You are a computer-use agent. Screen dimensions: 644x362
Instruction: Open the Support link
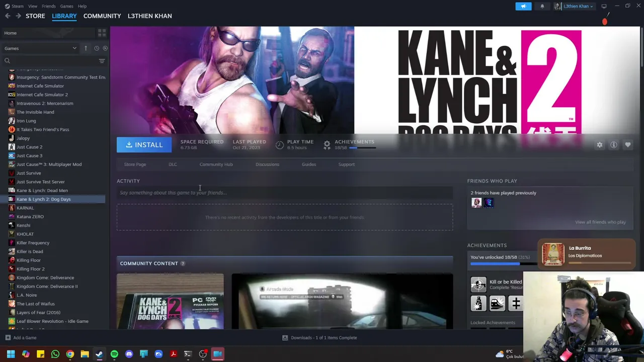click(x=346, y=164)
